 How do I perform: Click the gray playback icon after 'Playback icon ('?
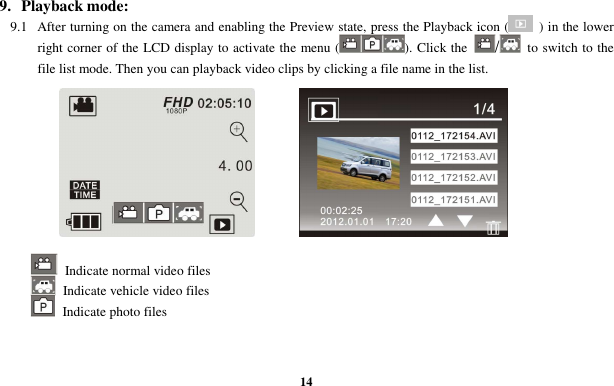click(x=520, y=24)
